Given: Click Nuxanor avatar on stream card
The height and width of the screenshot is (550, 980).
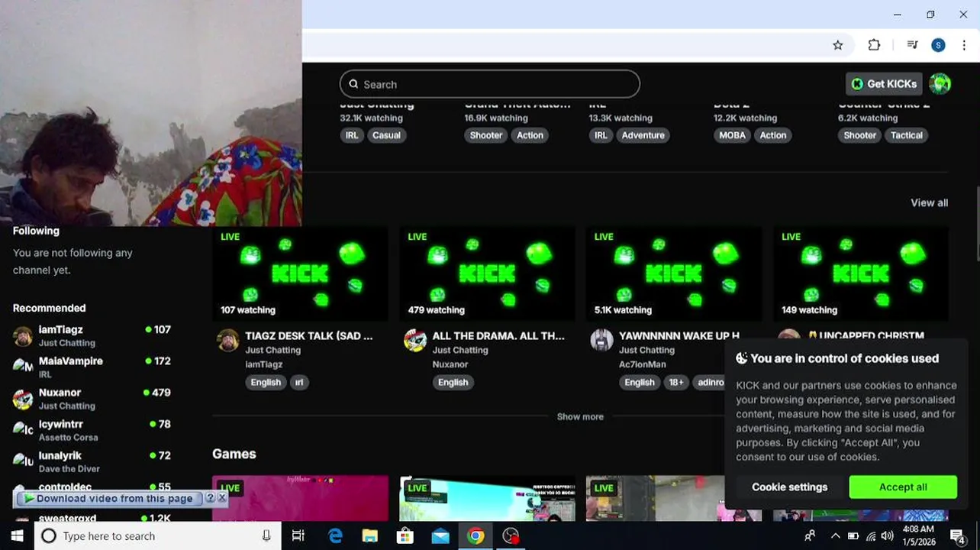Looking at the screenshot, I should pos(415,341).
